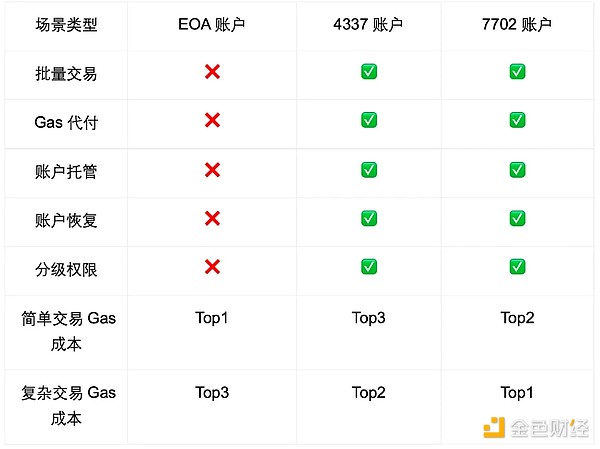The width and height of the screenshot is (600, 449).
Task: Click Top3 in the 简单交易 Gas 成本 row
Action: [369, 319]
